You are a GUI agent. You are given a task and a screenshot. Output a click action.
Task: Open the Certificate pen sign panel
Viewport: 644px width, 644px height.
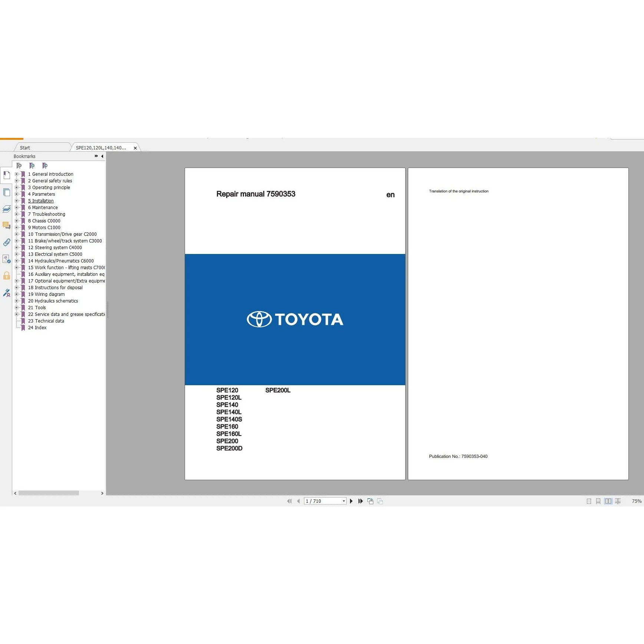point(6,293)
